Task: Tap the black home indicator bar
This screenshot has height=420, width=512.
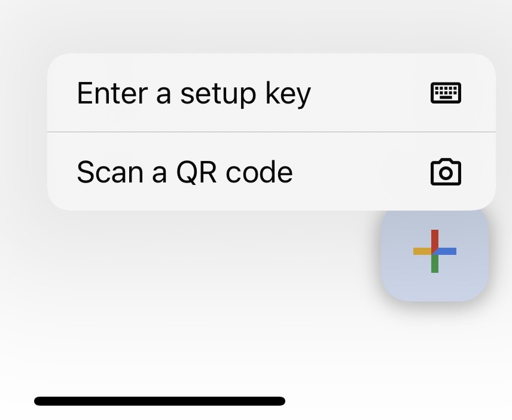Action: [x=160, y=401]
